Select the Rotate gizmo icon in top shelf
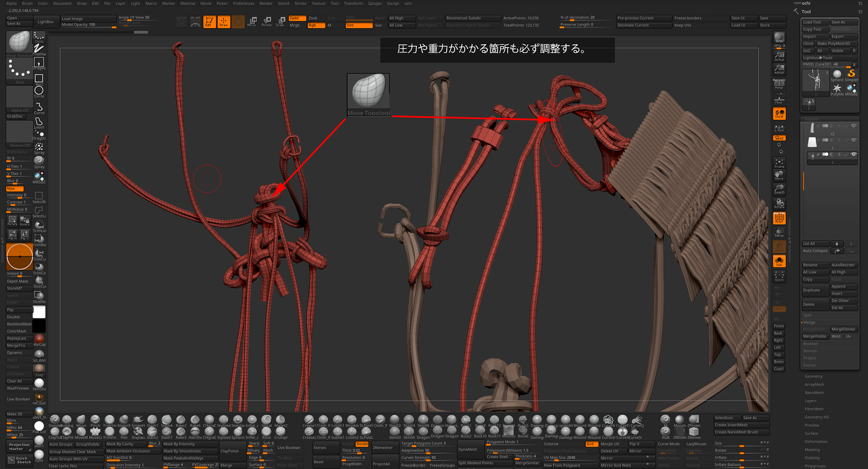Screen dimensions: 868x469 pyautogui.click(x=267, y=22)
